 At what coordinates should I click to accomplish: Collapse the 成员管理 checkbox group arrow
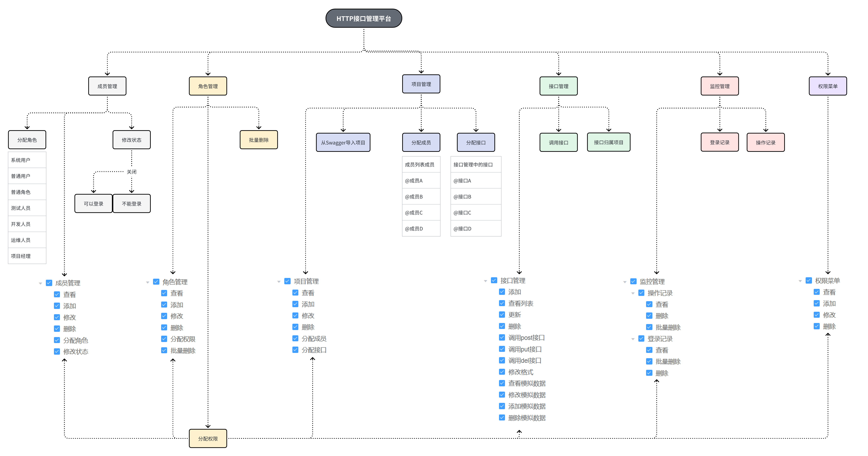[x=40, y=283]
